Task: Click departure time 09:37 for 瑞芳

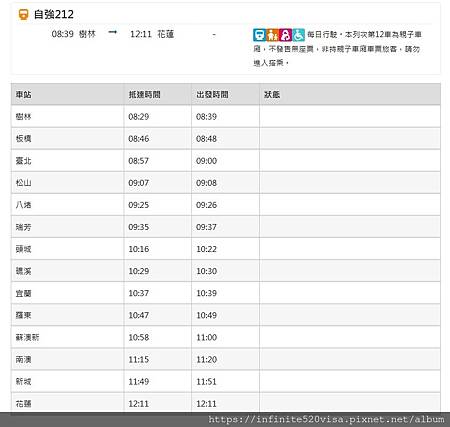Action: pyautogui.click(x=206, y=227)
